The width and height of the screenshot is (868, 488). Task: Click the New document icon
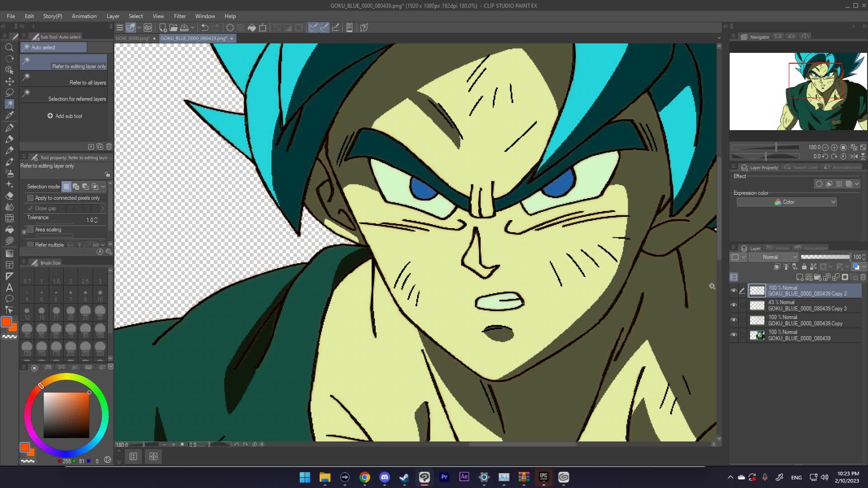pos(163,28)
